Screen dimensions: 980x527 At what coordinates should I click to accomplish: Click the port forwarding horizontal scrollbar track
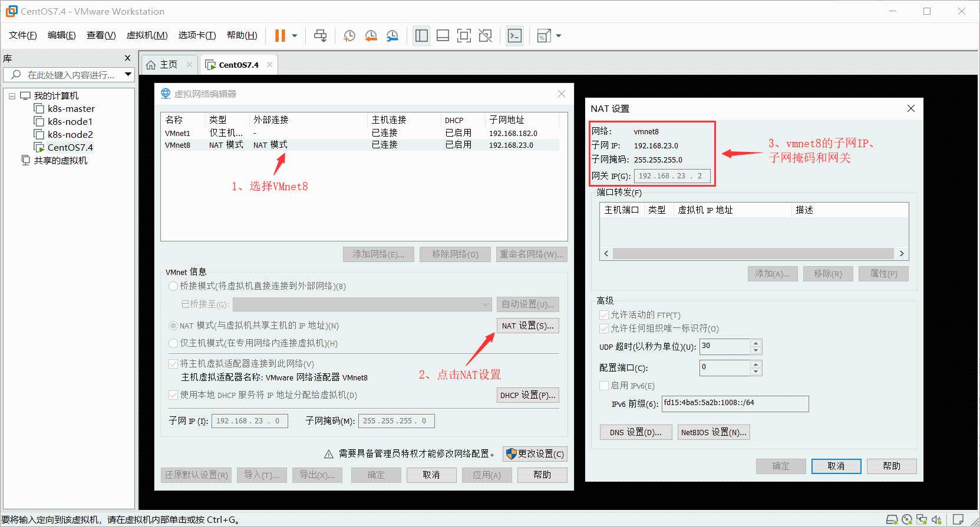click(754, 254)
